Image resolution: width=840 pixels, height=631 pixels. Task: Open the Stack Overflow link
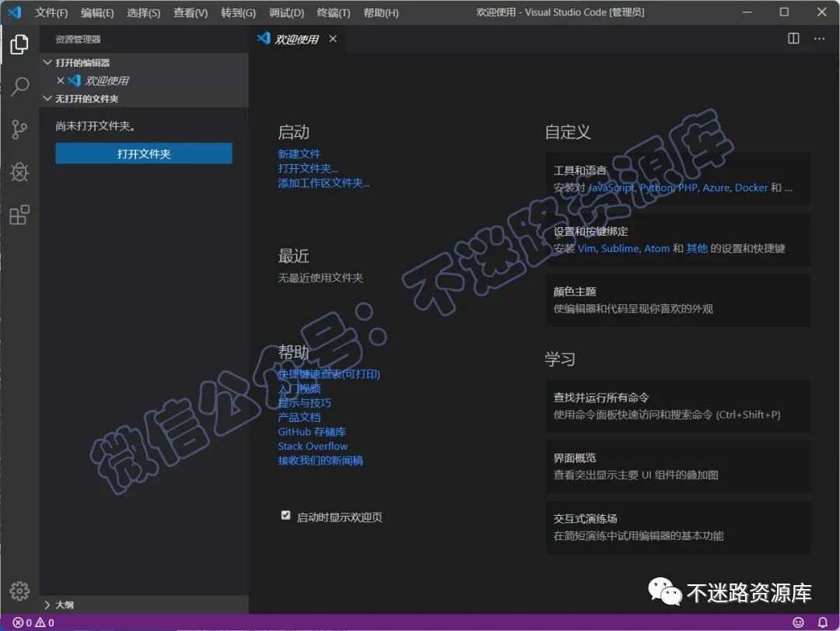point(313,446)
